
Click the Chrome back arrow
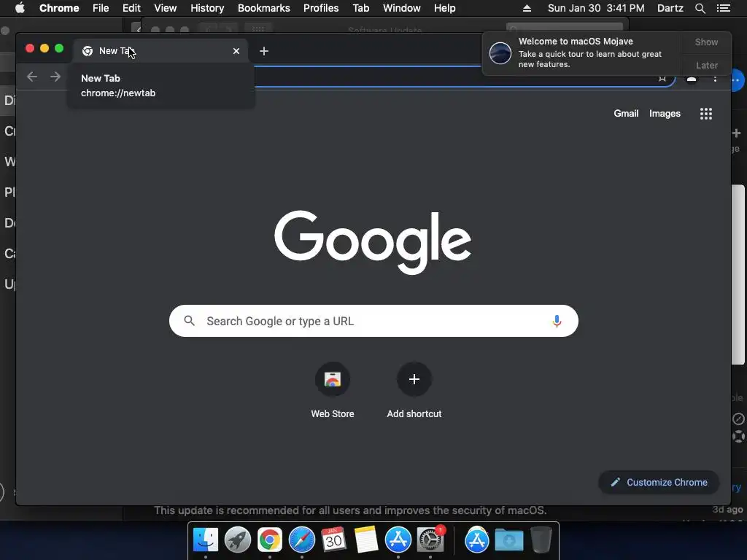[32, 77]
